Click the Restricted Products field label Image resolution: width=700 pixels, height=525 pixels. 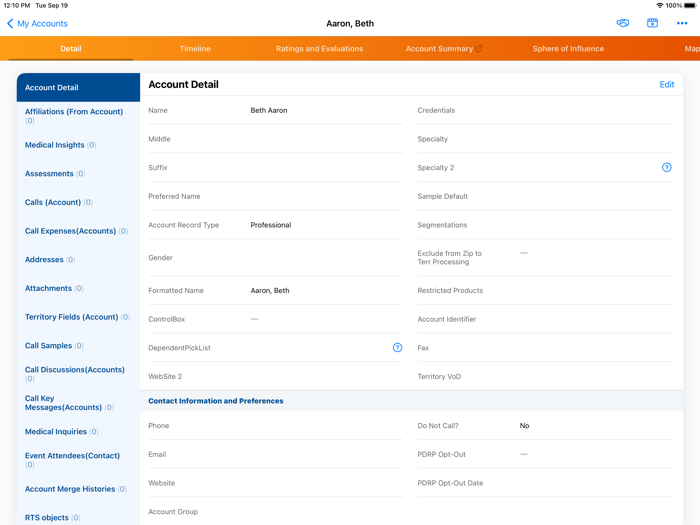(x=450, y=291)
